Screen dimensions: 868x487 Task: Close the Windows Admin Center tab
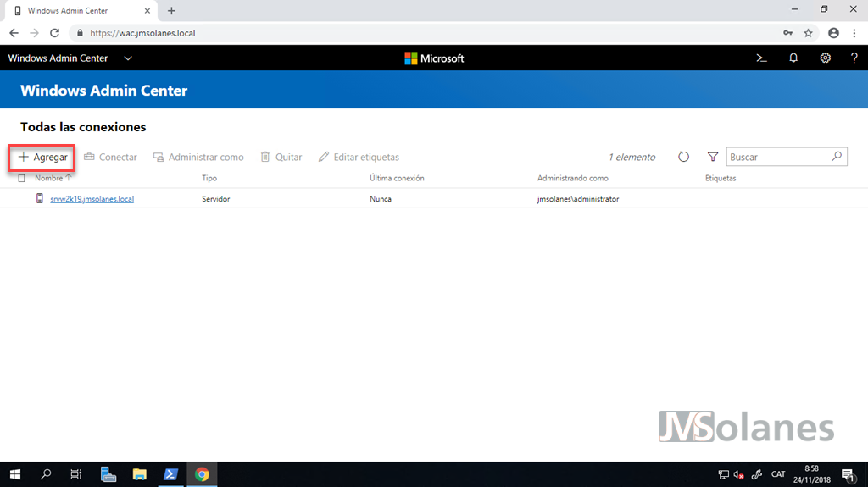pos(147,10)
